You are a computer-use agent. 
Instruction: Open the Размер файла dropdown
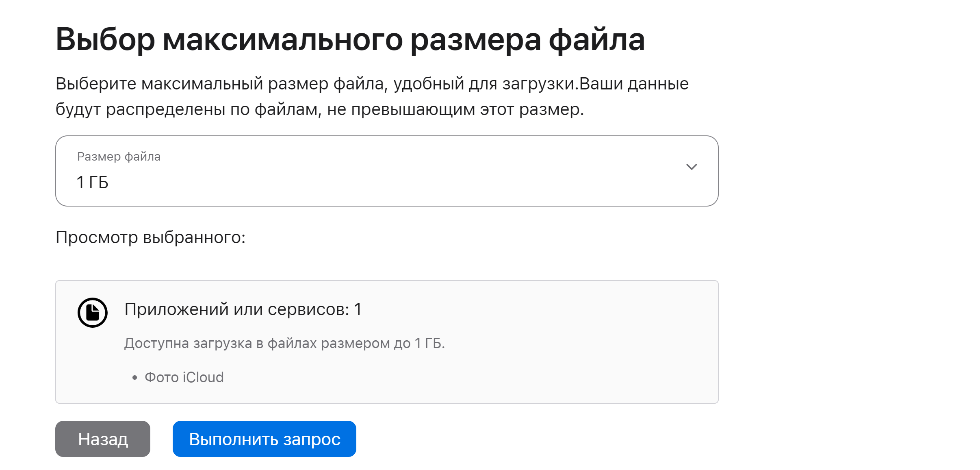point(387,171)
